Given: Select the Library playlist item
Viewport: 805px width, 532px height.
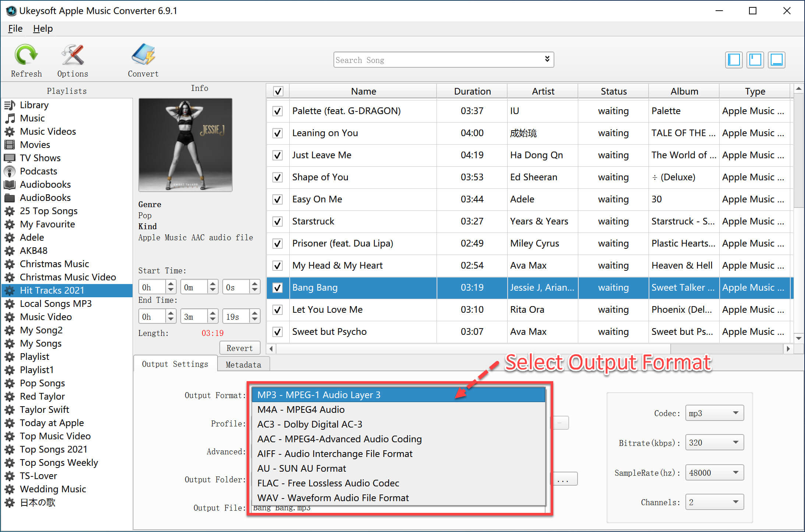Looking at the screenshot, I should click(x=33, y=104).
